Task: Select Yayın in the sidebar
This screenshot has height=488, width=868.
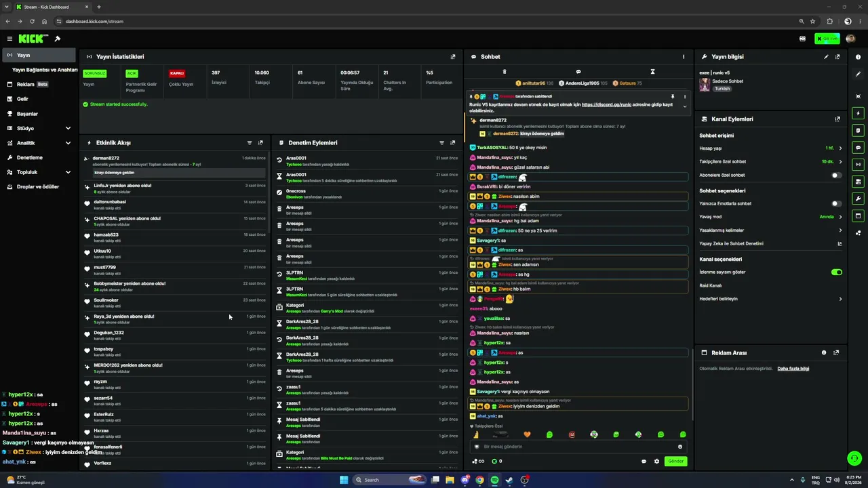Action: coord(39,56)
